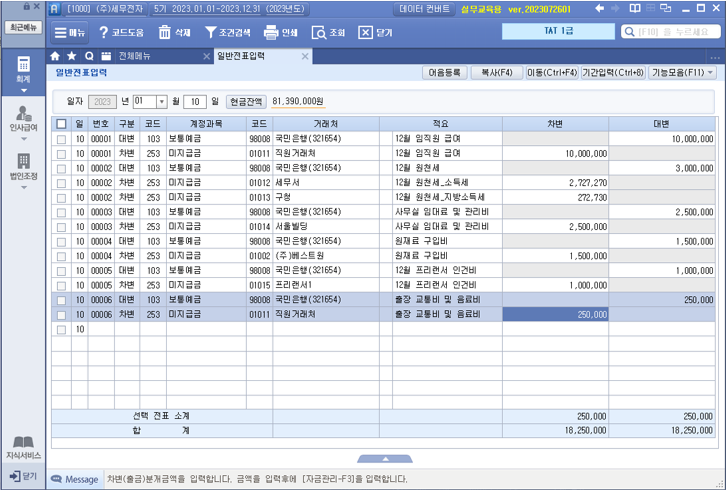The image size is (726, 490).
Task: Click the fiscal period 5기 2023.01.01-2023.12.31
Action: point(229,9)
